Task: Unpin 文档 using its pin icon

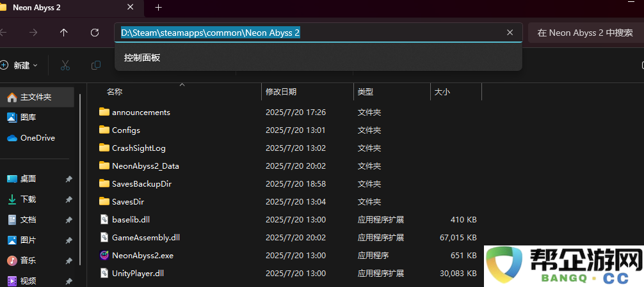Action: (x=68, y=220)
